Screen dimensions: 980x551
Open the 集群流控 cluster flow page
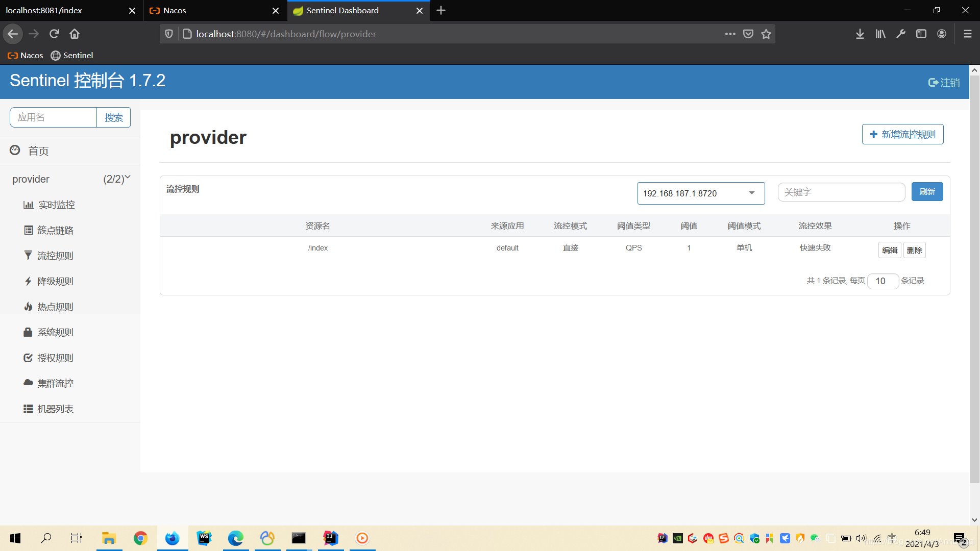[x=49, y=383]
